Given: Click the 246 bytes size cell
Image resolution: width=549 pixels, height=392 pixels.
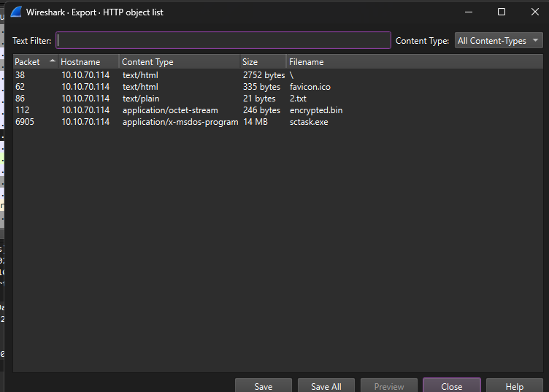Looking at the screenshot, I should point(261,110).
